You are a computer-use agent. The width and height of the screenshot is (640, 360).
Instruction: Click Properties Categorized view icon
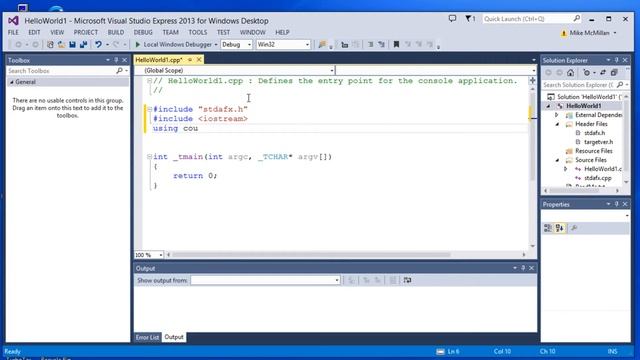click(x=548, y=228)
